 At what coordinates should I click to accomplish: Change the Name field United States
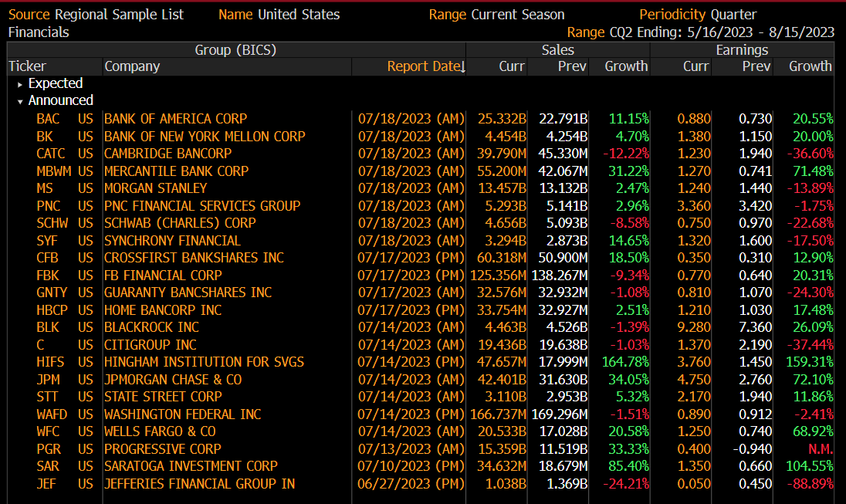(299, 15)
